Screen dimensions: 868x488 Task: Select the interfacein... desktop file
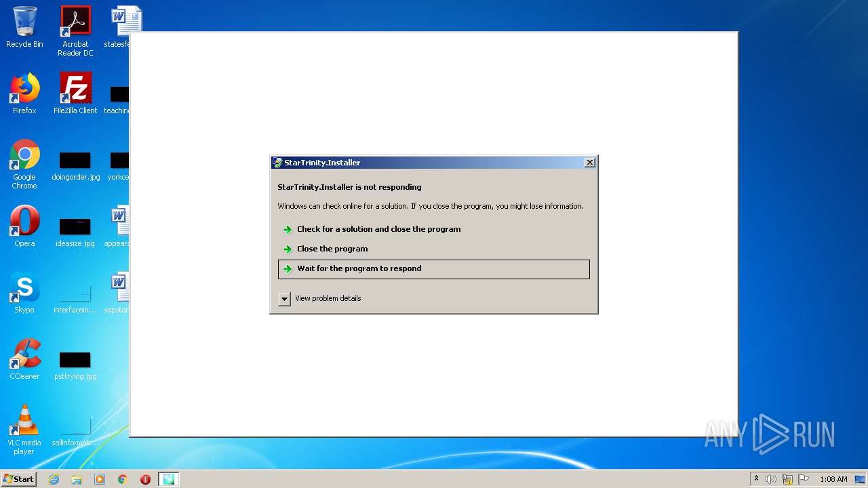tap(75, 300)
